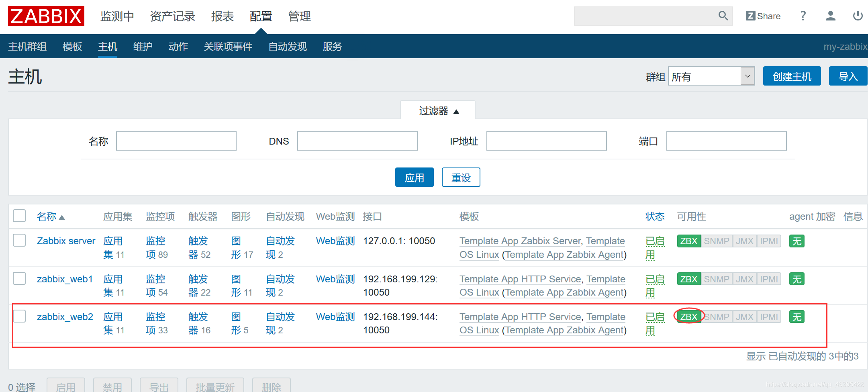This screenshot has width=868, height=392.
Task: Switch to 服务 submenu
Action: click(333, 47)
